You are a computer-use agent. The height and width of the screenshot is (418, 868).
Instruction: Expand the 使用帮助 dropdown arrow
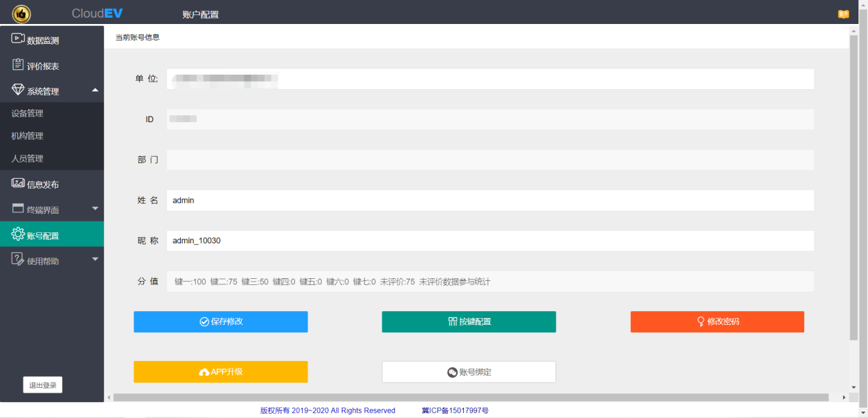(96, 259)
